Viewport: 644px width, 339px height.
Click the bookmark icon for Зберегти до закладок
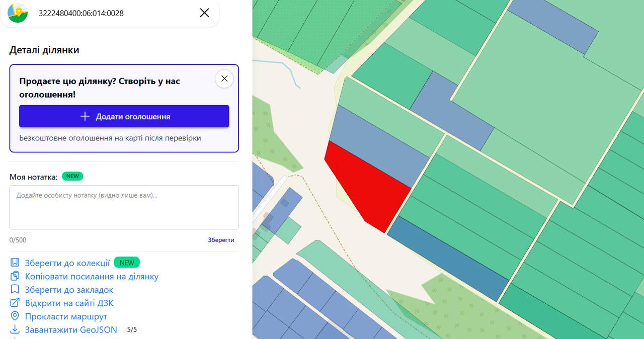pos(15,290)
